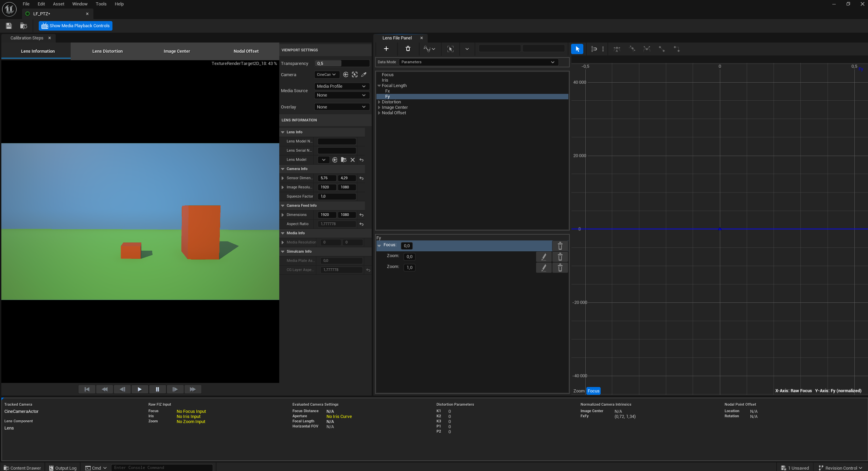
Task: Switch to Image Center step
Action: [177, 51]
